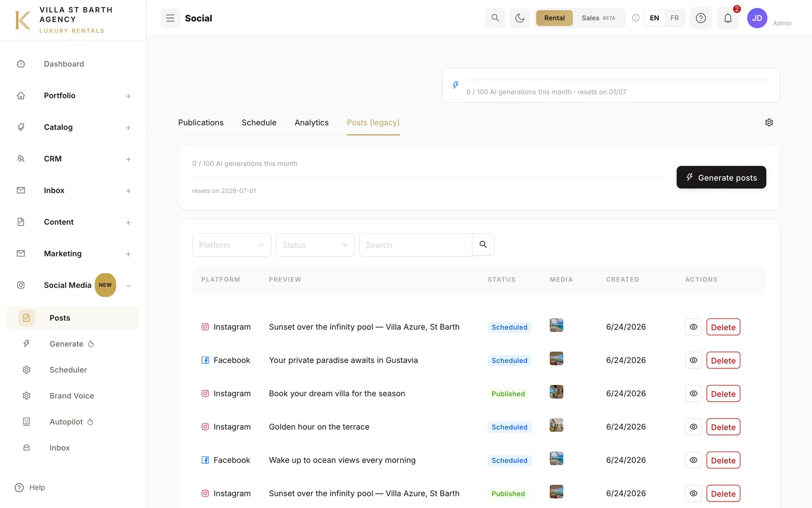The width and height of the screenshot is (812, 508).
Task: Delete the Wake up to ocean views post
Action: pos(723,460)
